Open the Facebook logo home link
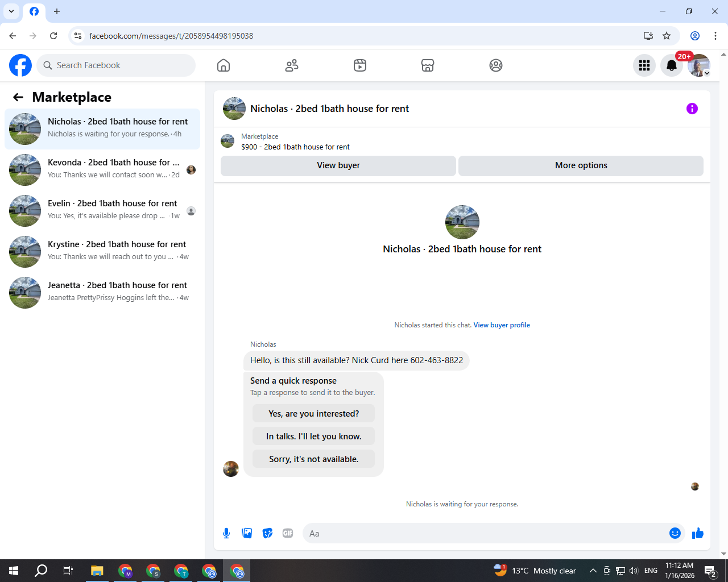 [x=20, y=65]
